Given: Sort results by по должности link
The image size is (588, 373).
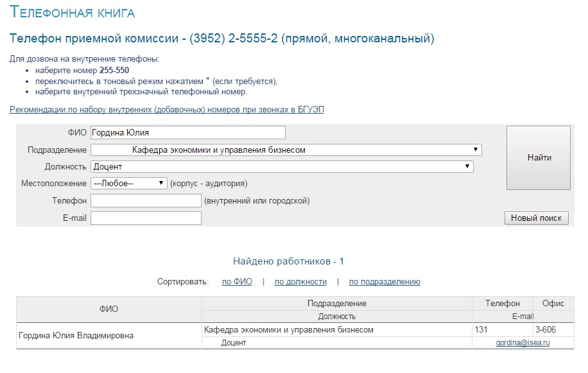Looking at the screenshot, I should (x=300, y=282).
